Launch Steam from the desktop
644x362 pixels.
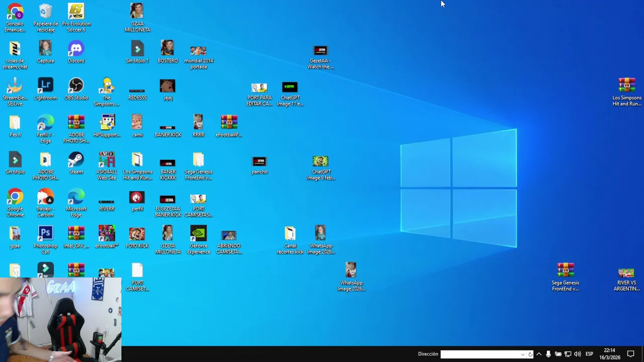[76, 163]
